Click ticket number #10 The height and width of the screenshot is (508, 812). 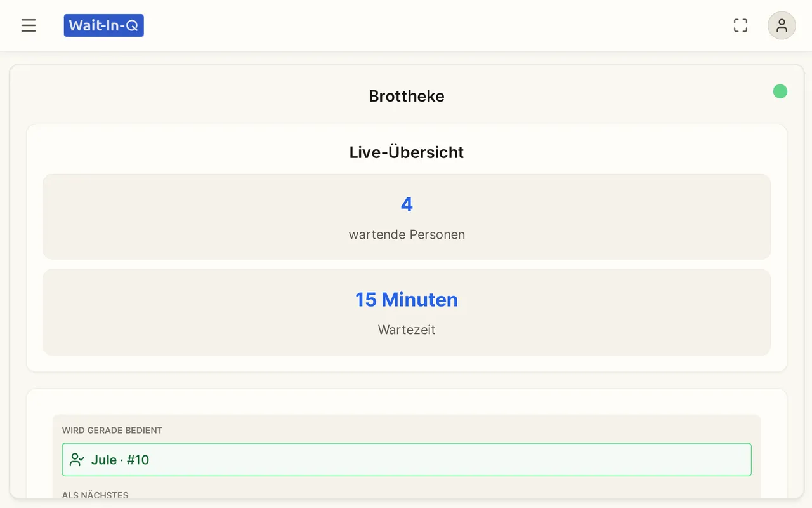coord(138,460)
